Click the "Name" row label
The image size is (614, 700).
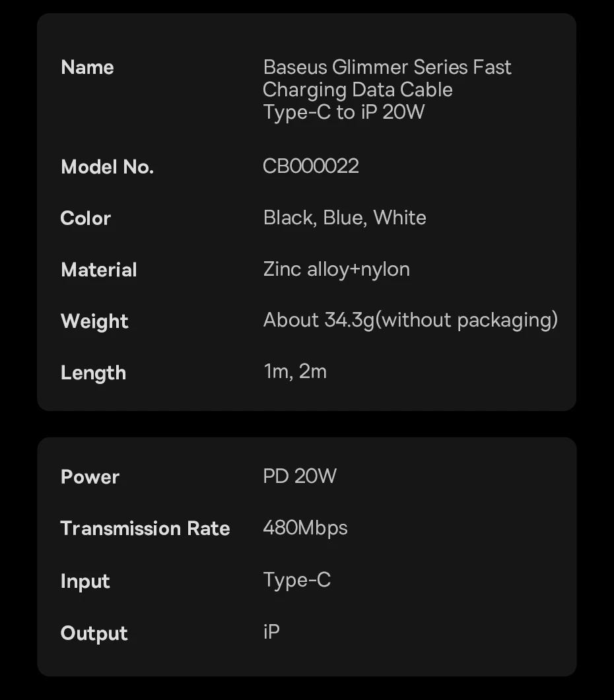coord(87,67)
